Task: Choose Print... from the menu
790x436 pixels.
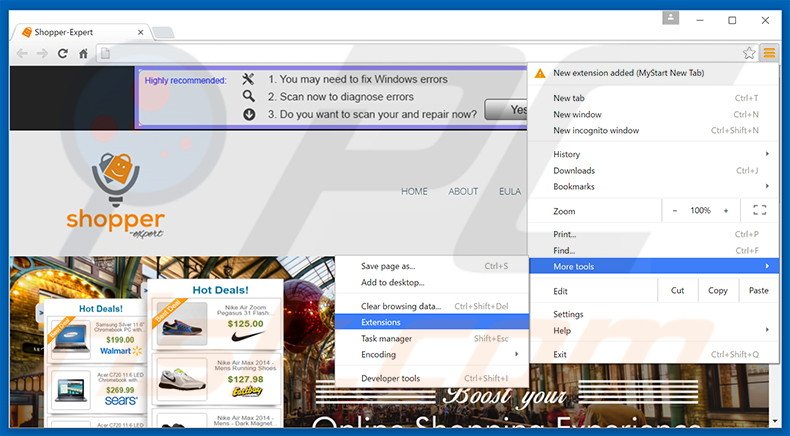Action: coord(653,234)
